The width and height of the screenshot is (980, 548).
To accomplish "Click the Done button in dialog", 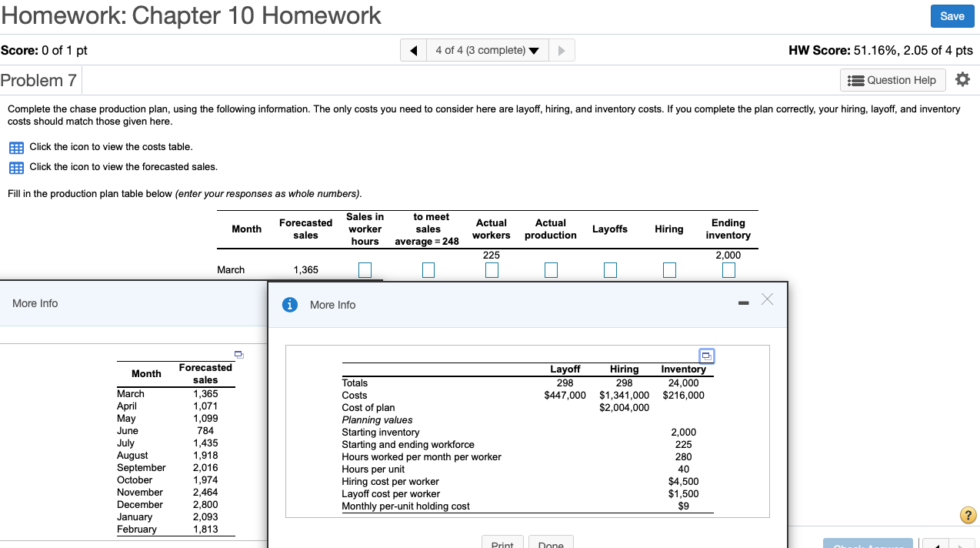I will pyautogui.click(x=551, y=543).
